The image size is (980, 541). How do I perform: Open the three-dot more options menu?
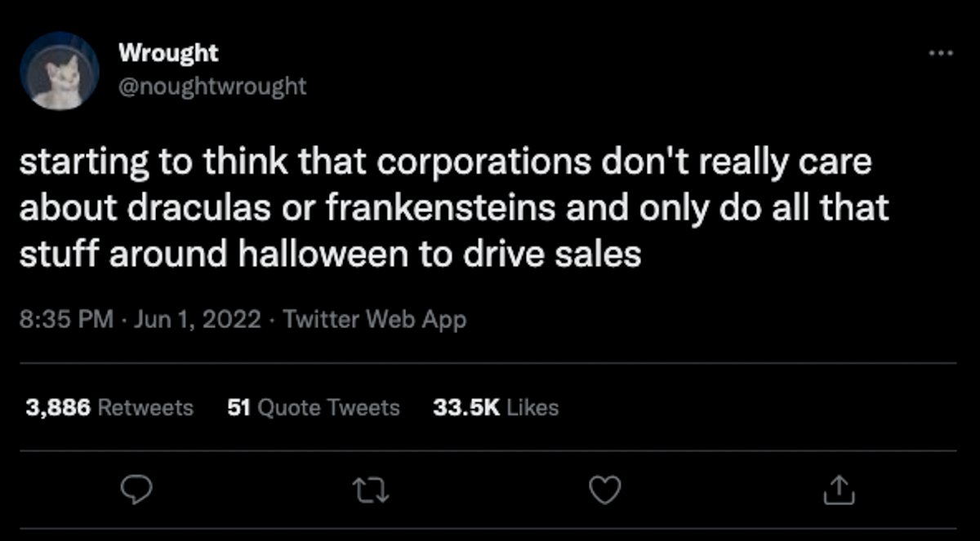click(941, 54)
